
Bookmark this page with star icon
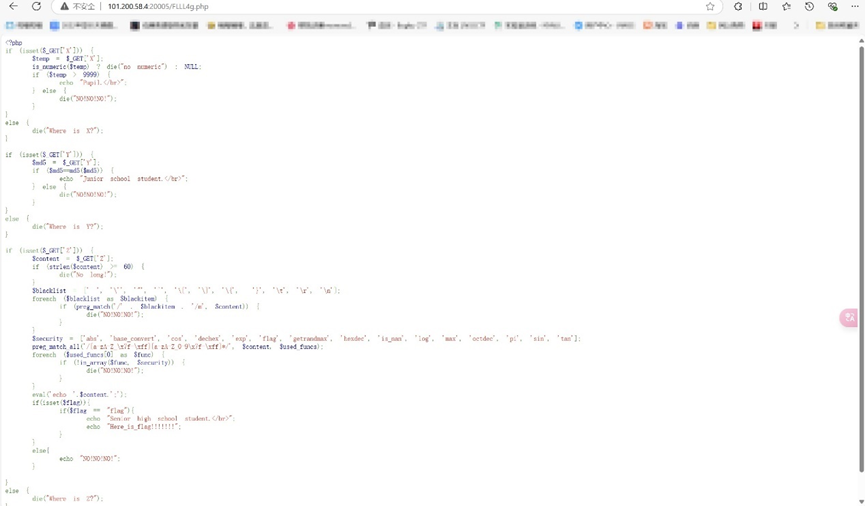point(711,6)
